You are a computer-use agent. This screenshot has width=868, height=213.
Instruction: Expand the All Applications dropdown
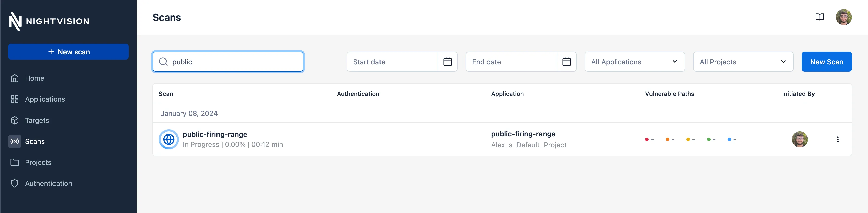pos(634,62)
